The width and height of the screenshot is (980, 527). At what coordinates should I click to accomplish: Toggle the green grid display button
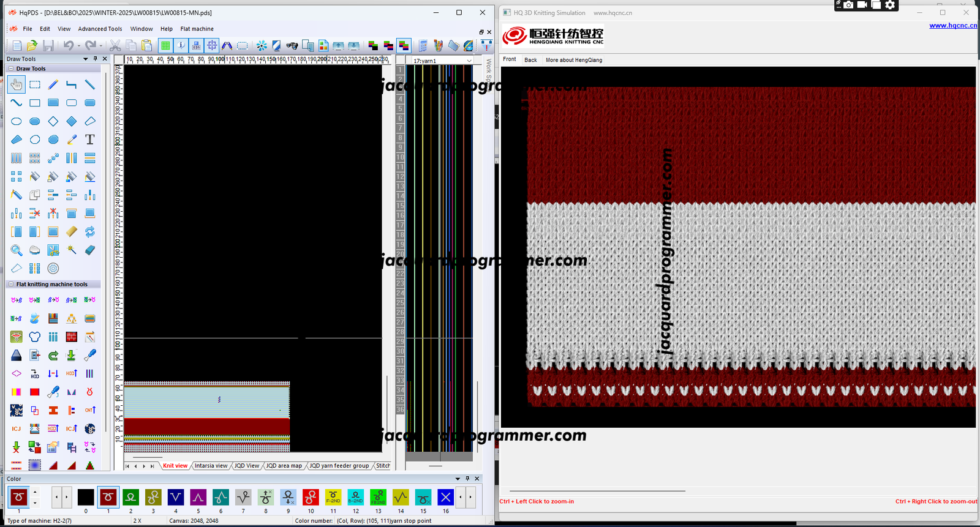[x=165, y=45]
